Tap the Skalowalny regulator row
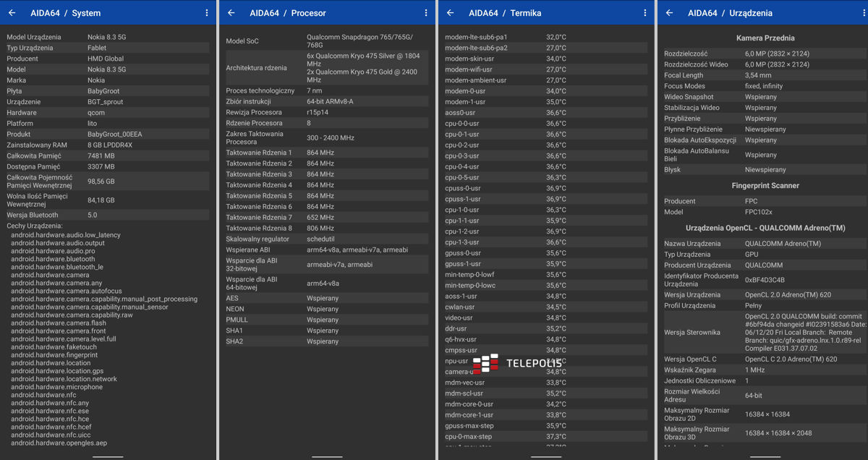 (x=325, y=239)
